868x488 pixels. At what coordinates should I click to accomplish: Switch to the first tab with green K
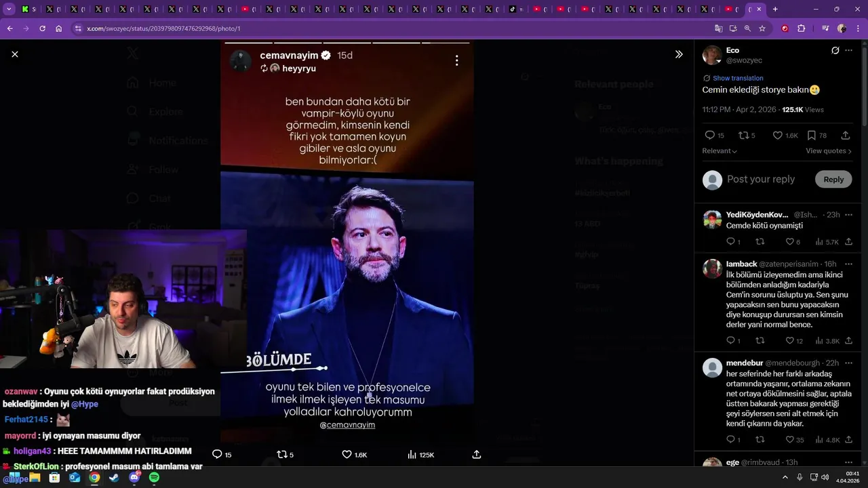(28, 9)
